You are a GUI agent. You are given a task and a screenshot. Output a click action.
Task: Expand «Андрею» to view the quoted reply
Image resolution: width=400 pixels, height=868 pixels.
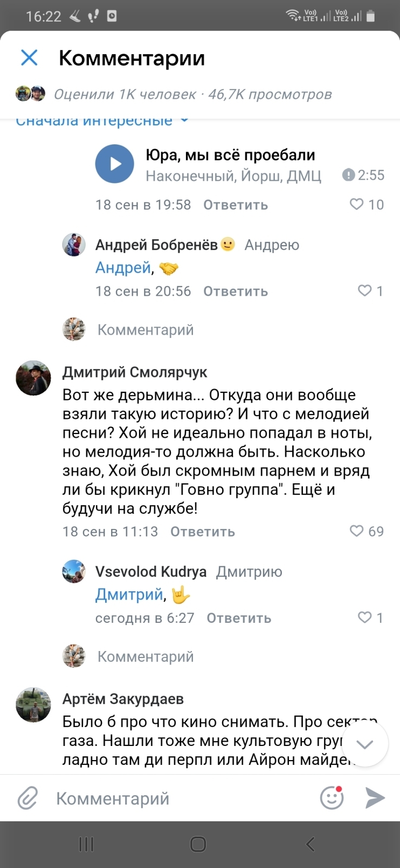[272, 245]
